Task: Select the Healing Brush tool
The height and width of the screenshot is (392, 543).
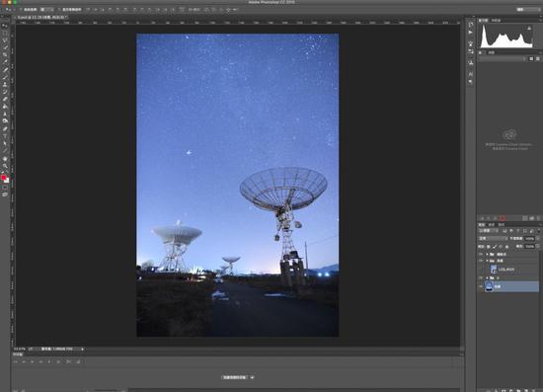Action: pyautogui.click(x=5, y=69)
